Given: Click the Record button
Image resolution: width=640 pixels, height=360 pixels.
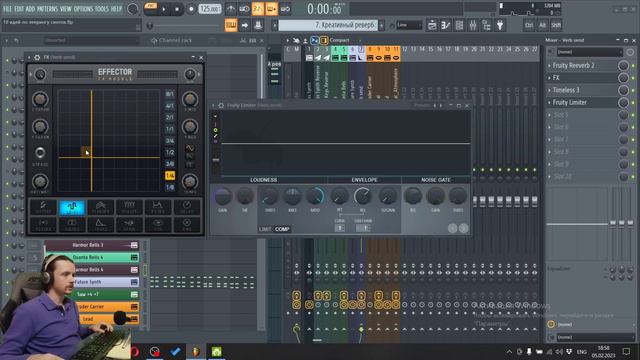Looking at the screenshot, I should pos(191,9).
